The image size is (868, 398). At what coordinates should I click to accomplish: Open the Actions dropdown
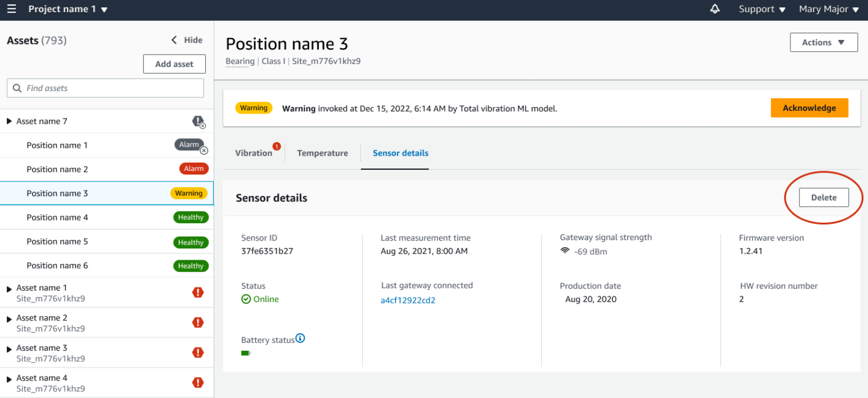click(x=823, y=42)
